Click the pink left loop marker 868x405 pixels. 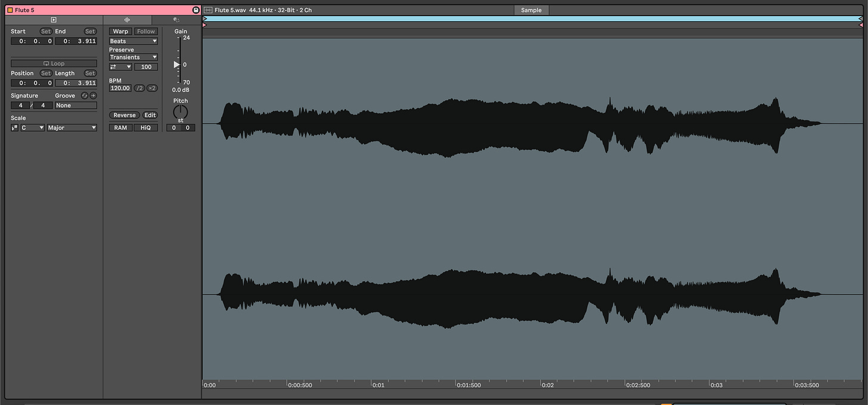coord(205,25)
